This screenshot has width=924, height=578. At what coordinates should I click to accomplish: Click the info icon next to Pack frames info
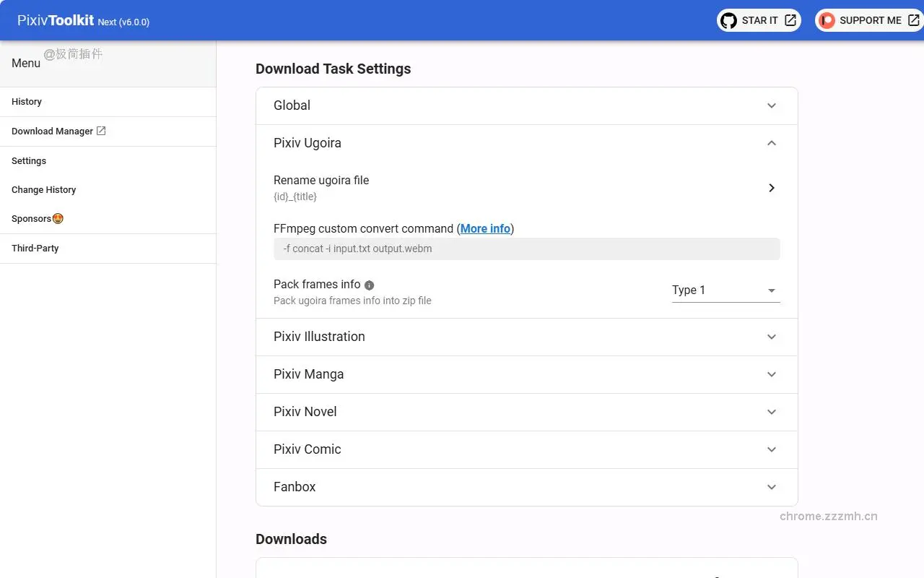pyautogui.click(x=369, y=285)
